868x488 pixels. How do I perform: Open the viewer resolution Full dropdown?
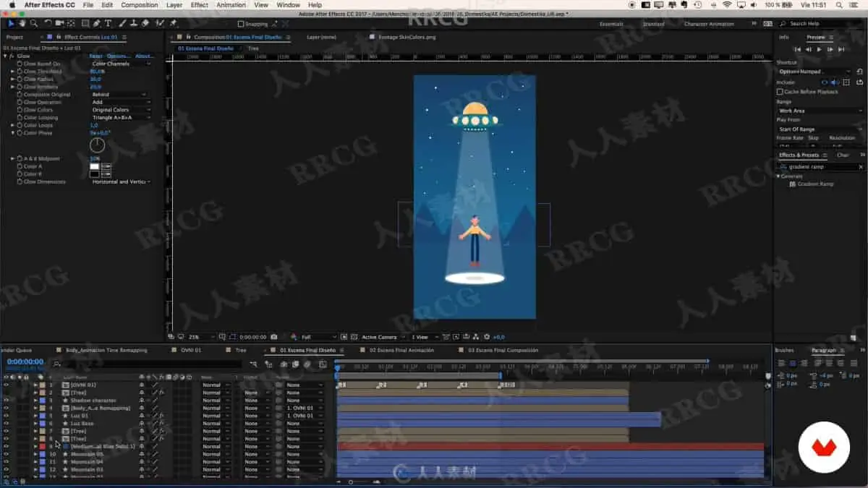click(319, 337)
